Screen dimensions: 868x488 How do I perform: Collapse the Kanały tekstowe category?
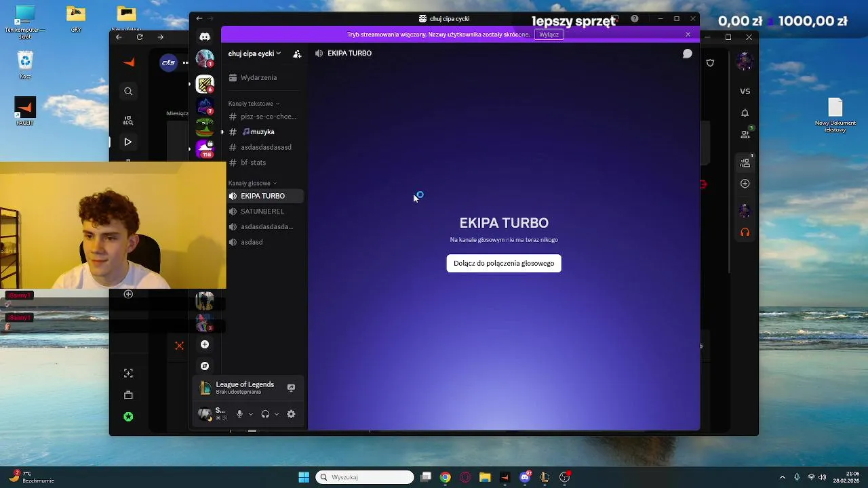coord(254,104)
